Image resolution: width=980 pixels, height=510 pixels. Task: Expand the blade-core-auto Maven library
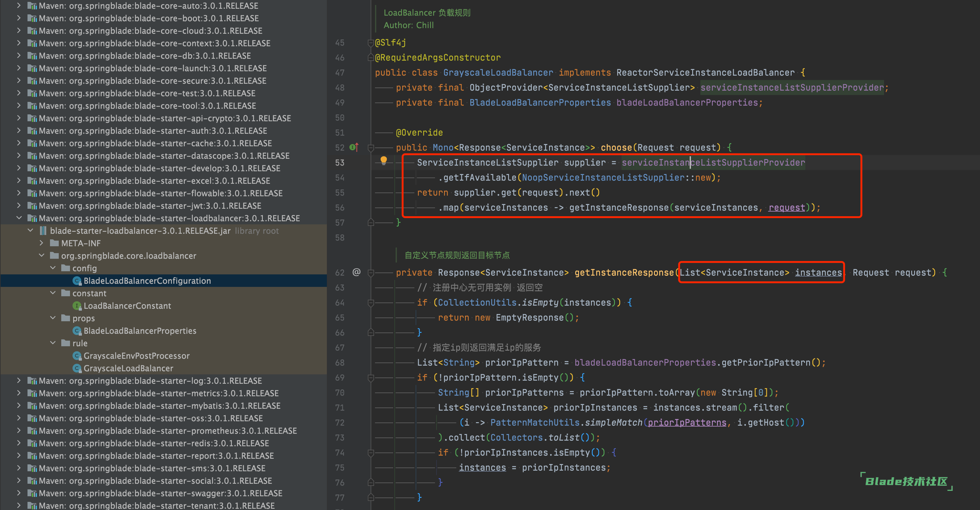[19, 6]
